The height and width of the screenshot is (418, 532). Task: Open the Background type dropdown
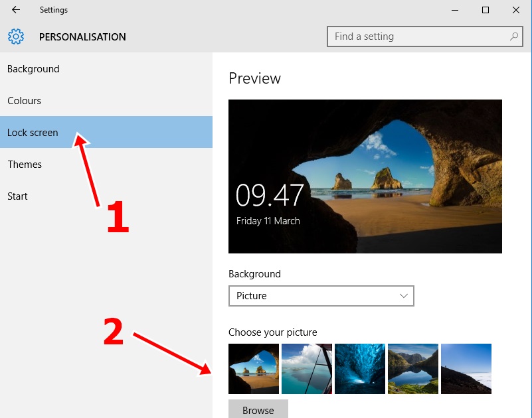tap(321, 296)
